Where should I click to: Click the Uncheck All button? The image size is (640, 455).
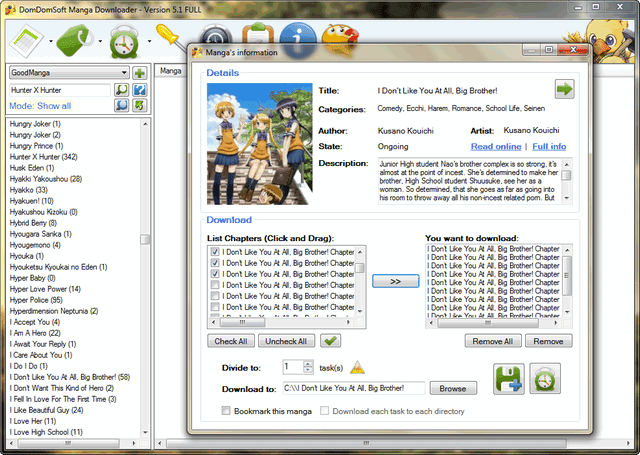pos(286,341)
